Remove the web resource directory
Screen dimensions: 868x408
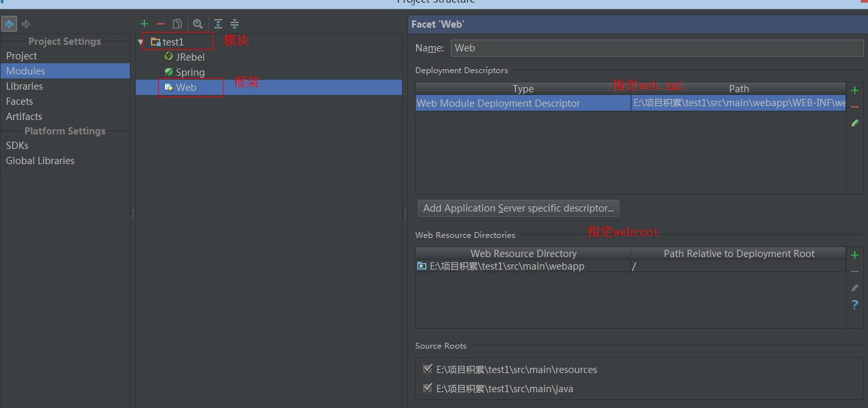[x=855, y=272]
